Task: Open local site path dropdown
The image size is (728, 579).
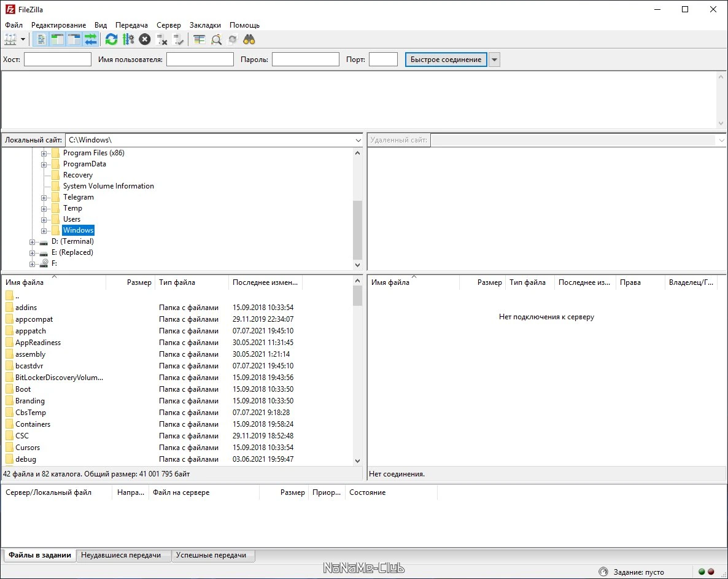Action: click(358, 140)
